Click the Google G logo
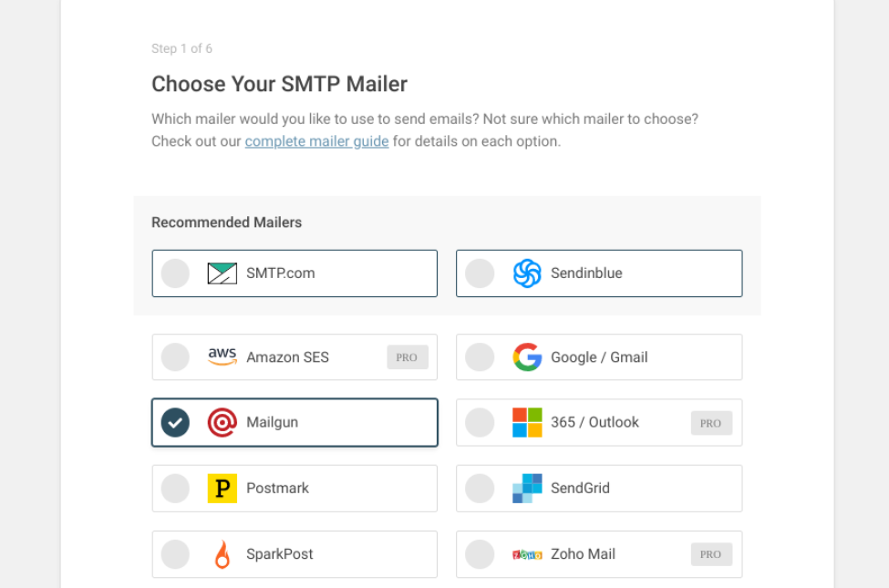The image size is (889, 588). [x=527, y=357]
